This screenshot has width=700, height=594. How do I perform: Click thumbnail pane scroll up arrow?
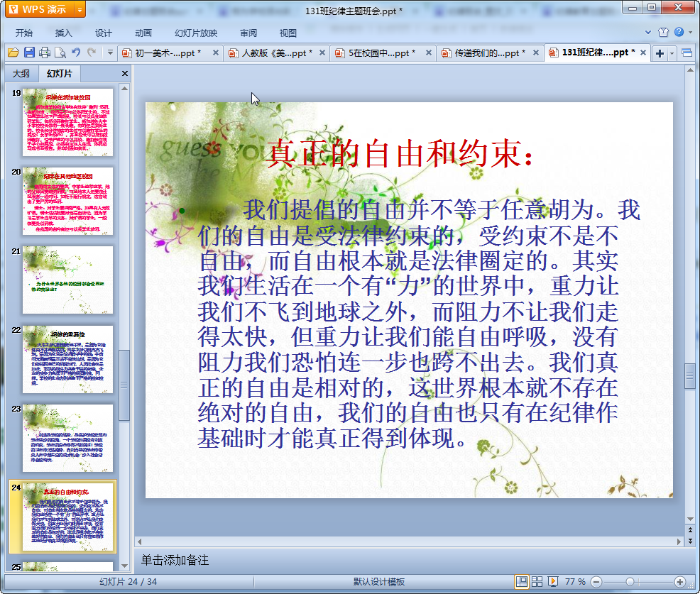(x=124, y=89)
